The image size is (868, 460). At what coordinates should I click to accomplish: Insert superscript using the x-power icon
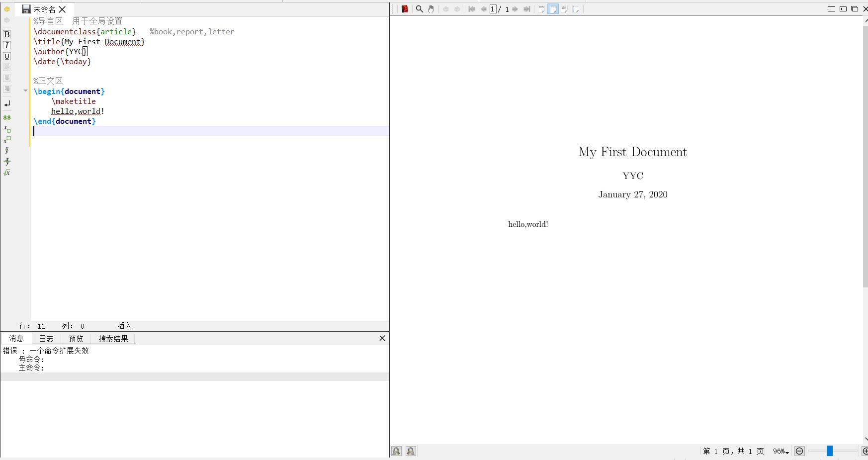point(7,140)
